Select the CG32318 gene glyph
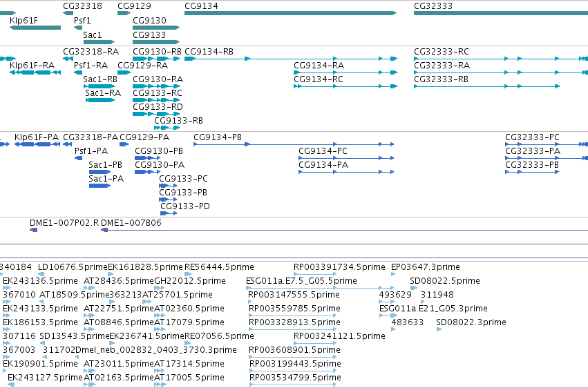Screen dimensions: 588x388 pyautogui.click(x=68, y=13)
